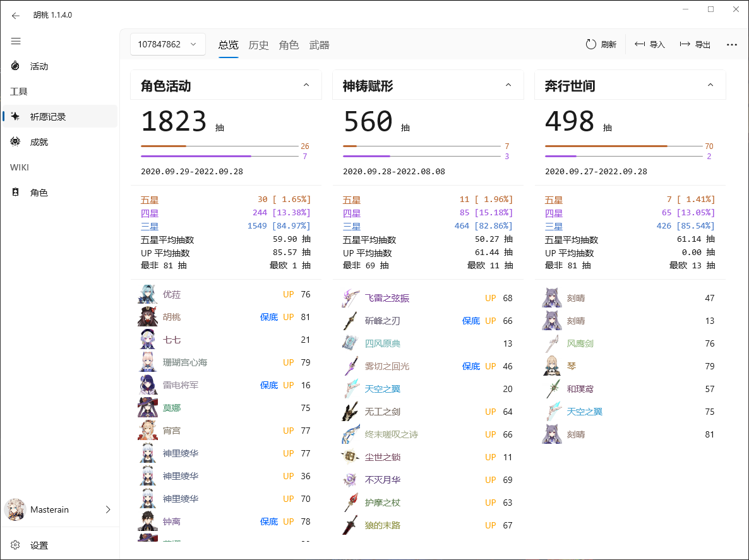The image size is (749, 560).
Task: Collapse the 奔行世间 panel
Action: [710, 85]
